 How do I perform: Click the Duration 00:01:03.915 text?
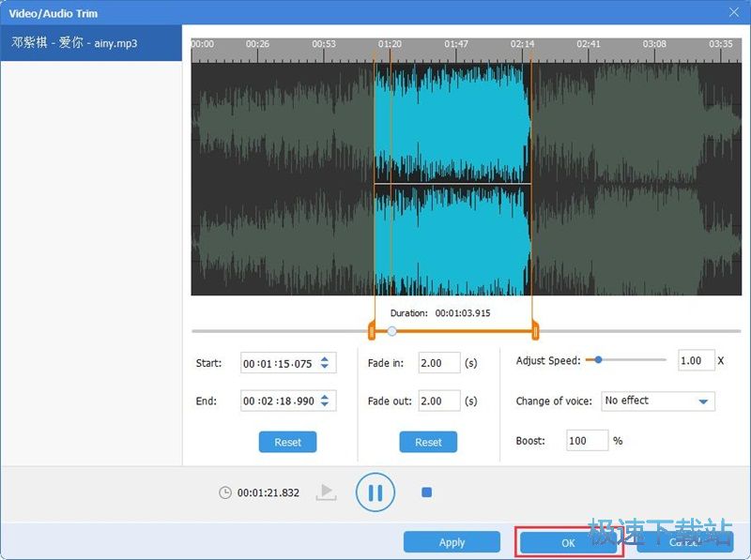440,313
